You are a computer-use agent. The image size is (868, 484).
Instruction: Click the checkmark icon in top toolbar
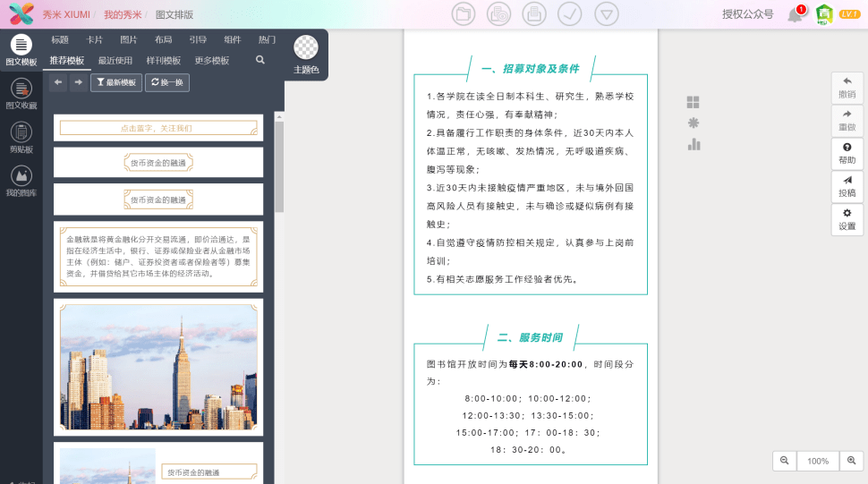[570, 13]
